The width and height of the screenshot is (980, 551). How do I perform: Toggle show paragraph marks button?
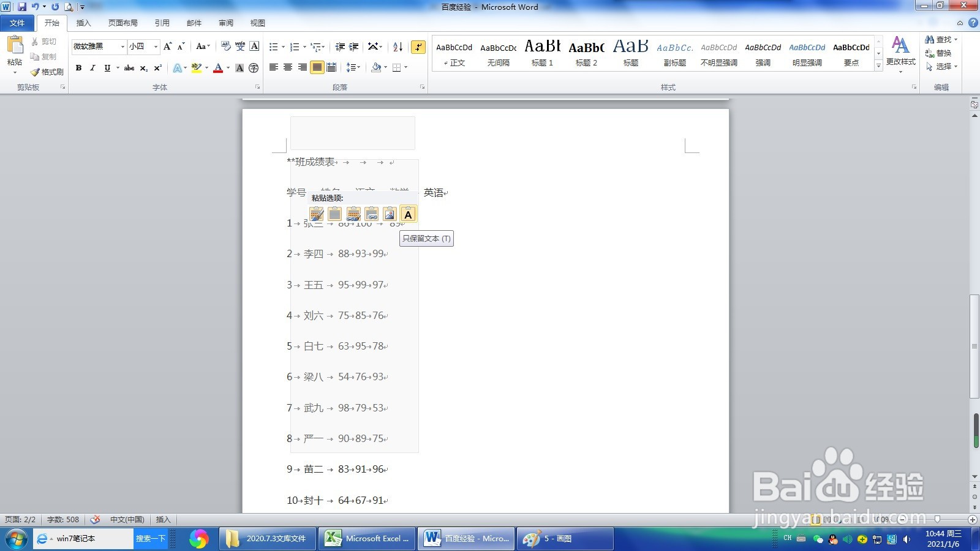(x=418, y=47)
